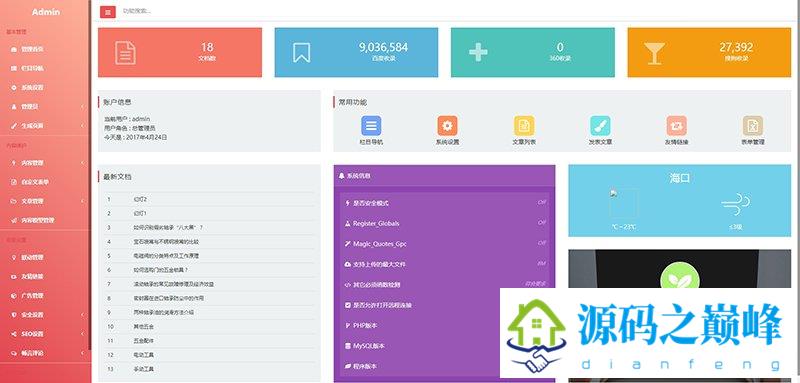Open the tan 表单管理 shortcut icon
800x383 pixels.
pos(753,125)
